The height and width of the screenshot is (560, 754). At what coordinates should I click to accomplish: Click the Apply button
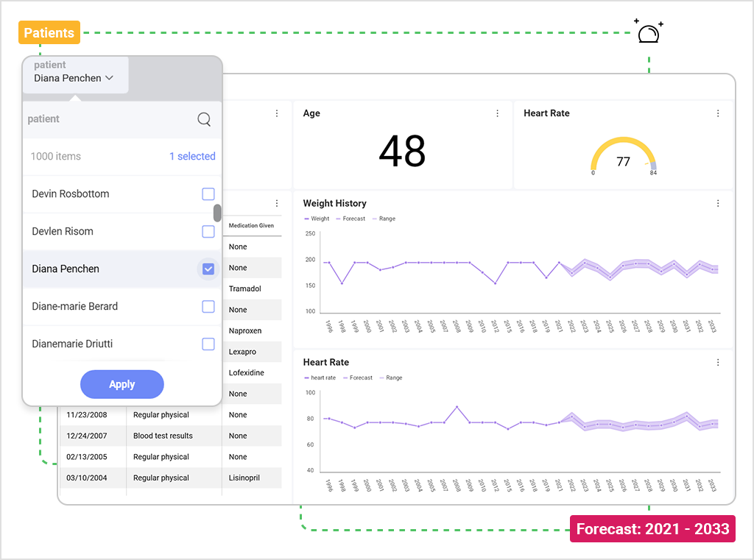121,384
